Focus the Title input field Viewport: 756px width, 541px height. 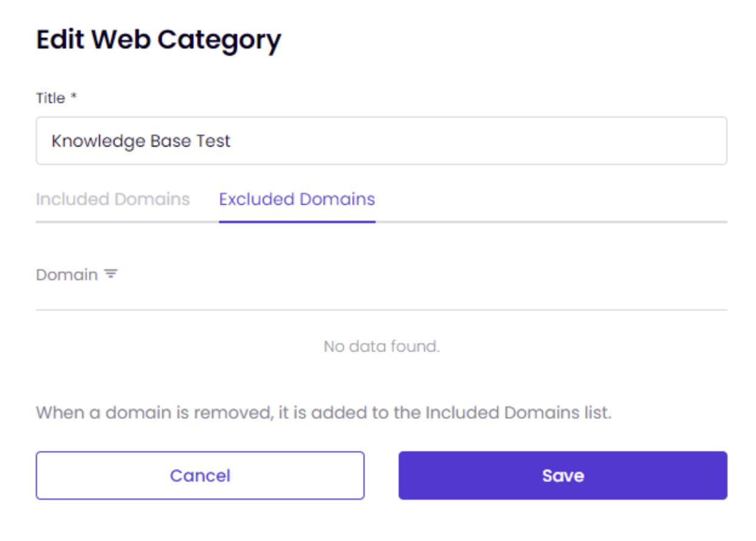click(x=381, y=141)
